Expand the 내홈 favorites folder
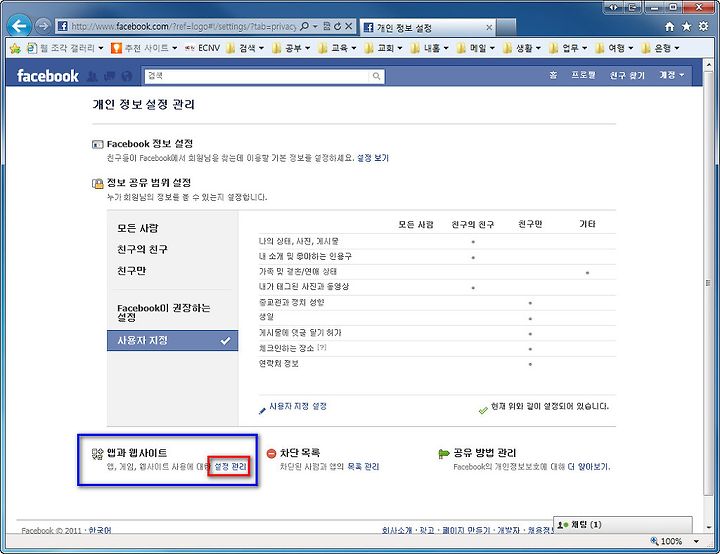 [429, 48]
